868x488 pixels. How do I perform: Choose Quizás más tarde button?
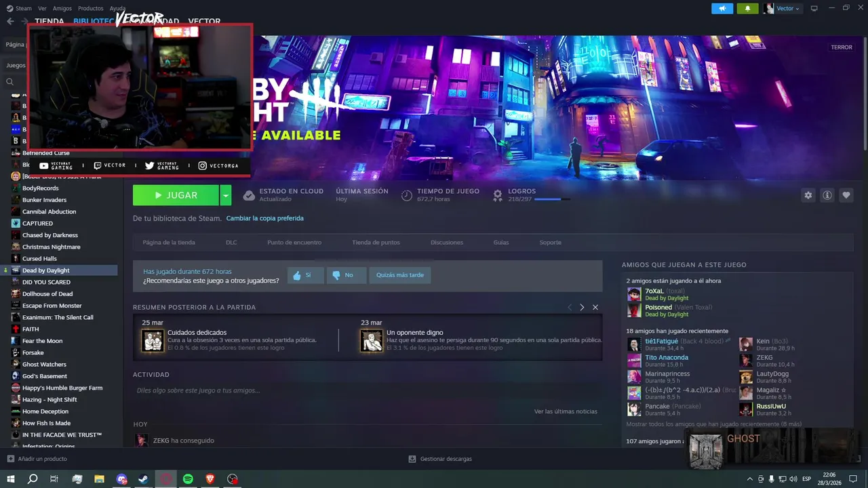(x=400, y=275)
